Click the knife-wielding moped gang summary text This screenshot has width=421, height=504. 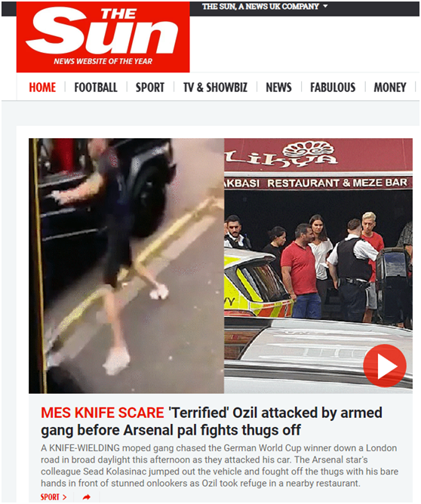coord(220,466)
